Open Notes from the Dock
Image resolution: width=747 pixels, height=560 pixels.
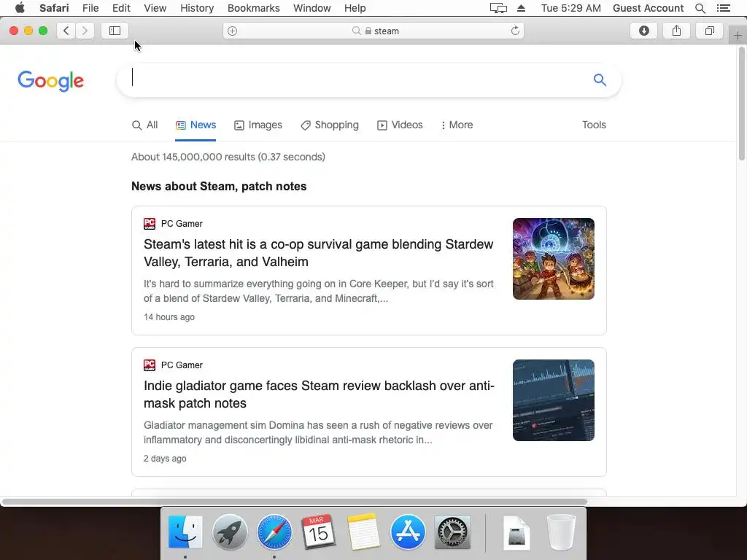click(x=363, y=532)
